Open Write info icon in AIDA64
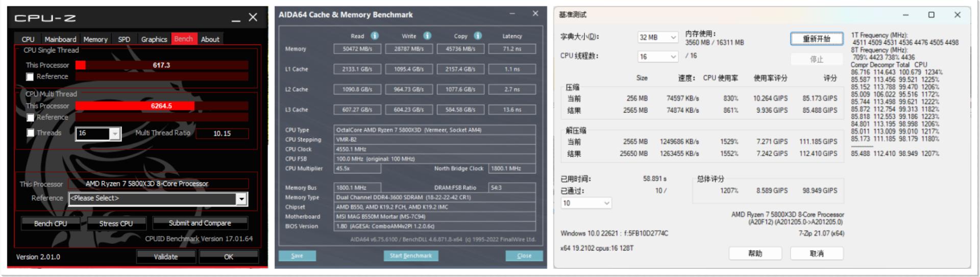The width and height of the screenshot is (980, 277). point(427,36)
